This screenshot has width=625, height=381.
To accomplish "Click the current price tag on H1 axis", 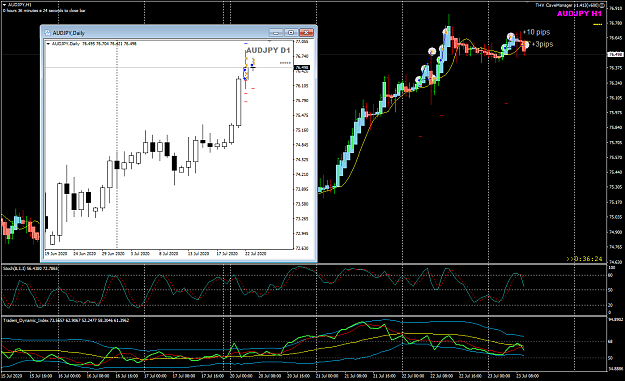I will click(x=615, y=54).
